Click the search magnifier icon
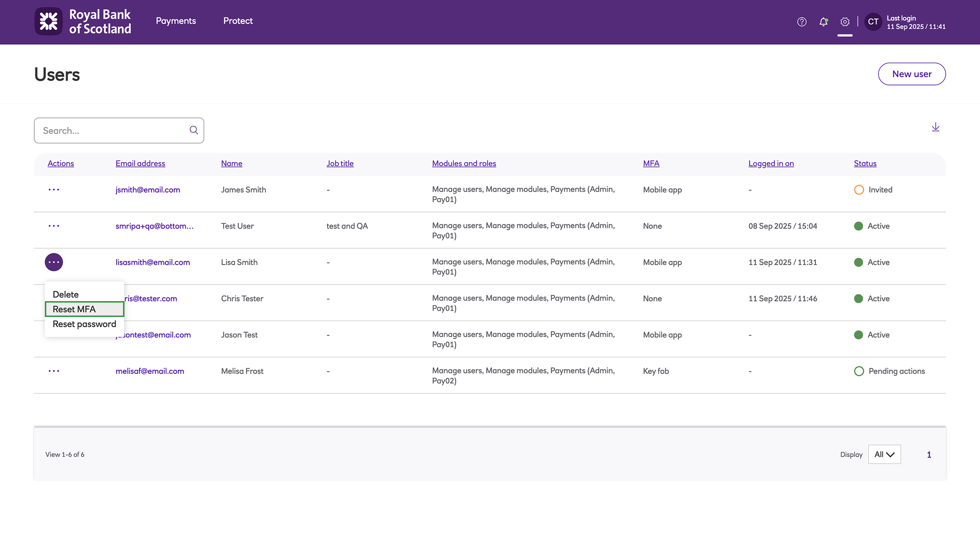The width and height of the screenshot is (980, 541). [x=194, y=130]
